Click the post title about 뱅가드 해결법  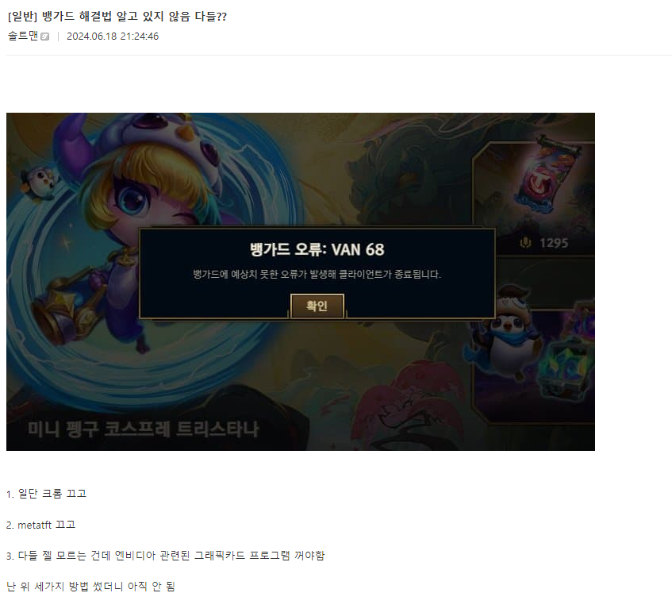(117, 17)
